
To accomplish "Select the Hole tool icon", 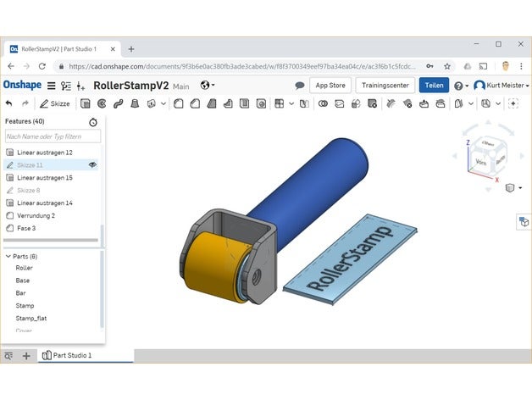I will 261,103.
